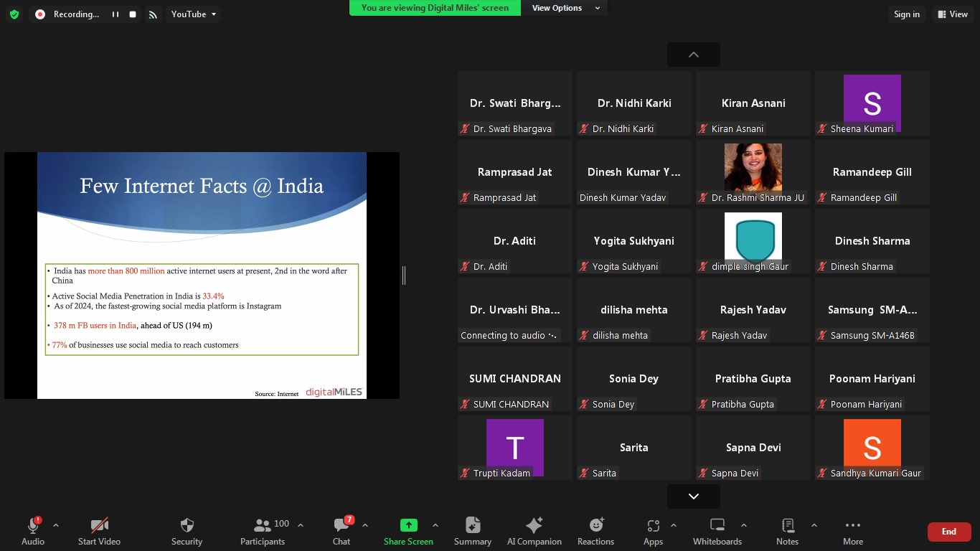Screen dimensions: 980x551
Task: Pause the recording
Action: 115,14
